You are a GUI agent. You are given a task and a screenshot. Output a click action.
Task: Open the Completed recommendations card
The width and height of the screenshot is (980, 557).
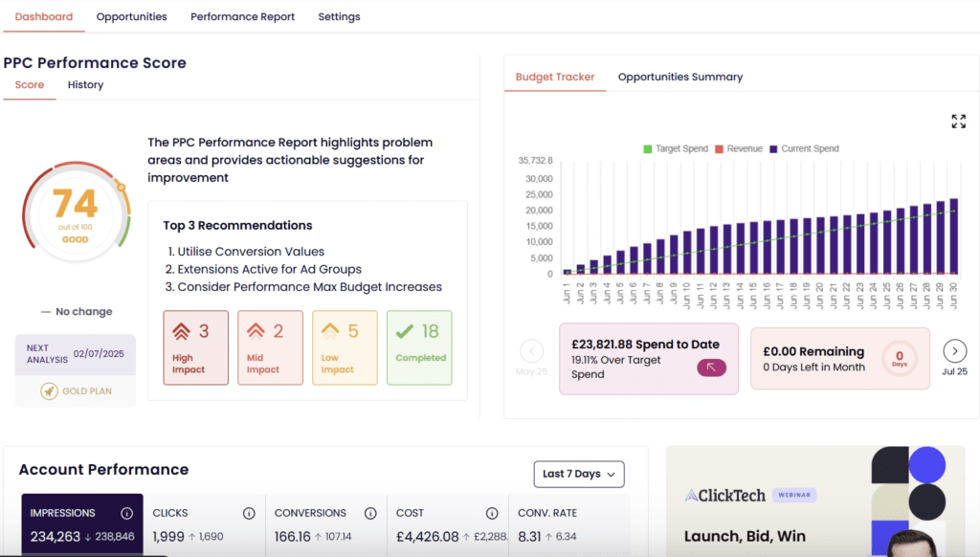point(419,347)
